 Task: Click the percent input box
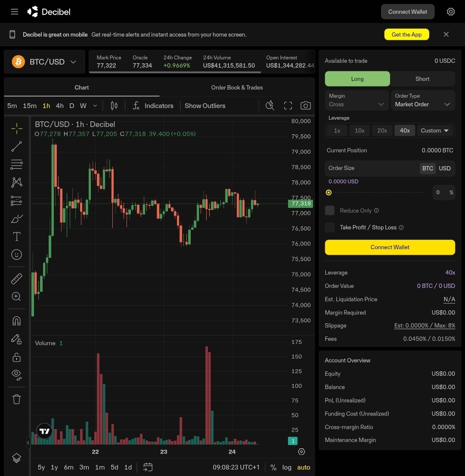click(444, 192)
